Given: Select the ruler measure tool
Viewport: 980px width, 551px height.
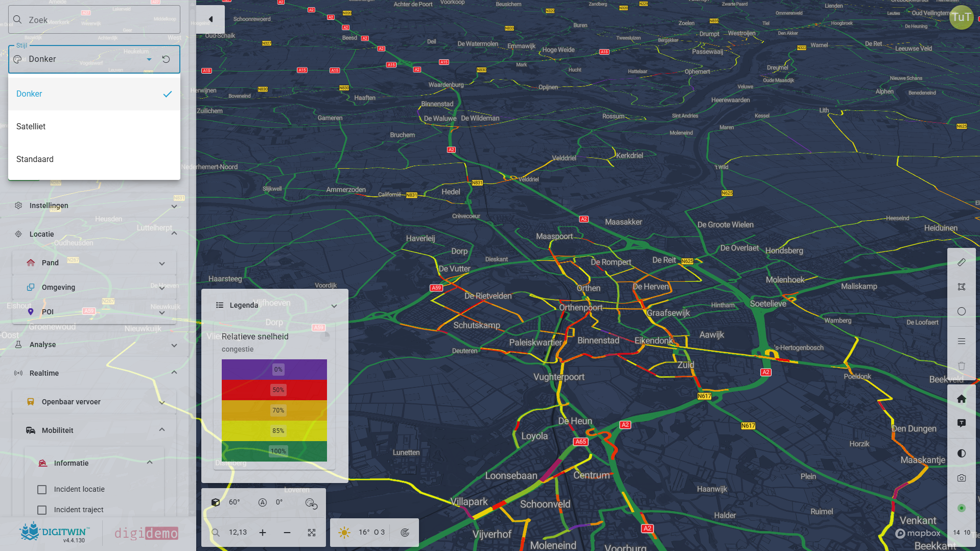Looking at the screenshot, I should 961,262.
